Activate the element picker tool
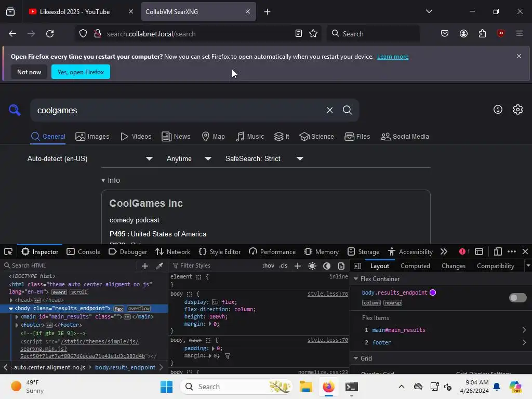Screen dimensions: 532x399 8,252
